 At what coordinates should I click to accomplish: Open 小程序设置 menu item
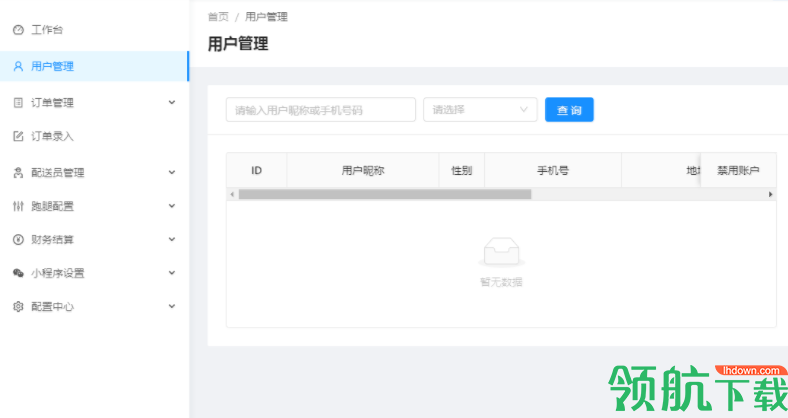tap(94, 273)
